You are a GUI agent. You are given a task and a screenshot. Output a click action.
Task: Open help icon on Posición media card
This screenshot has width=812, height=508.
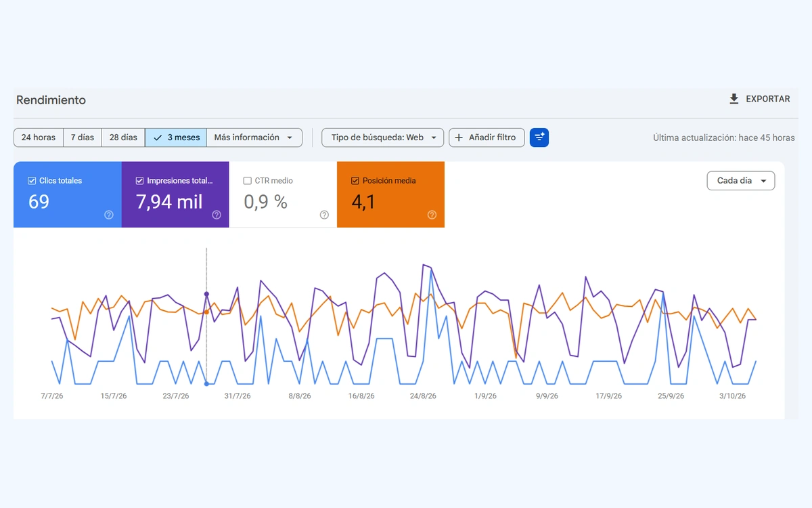432,215
